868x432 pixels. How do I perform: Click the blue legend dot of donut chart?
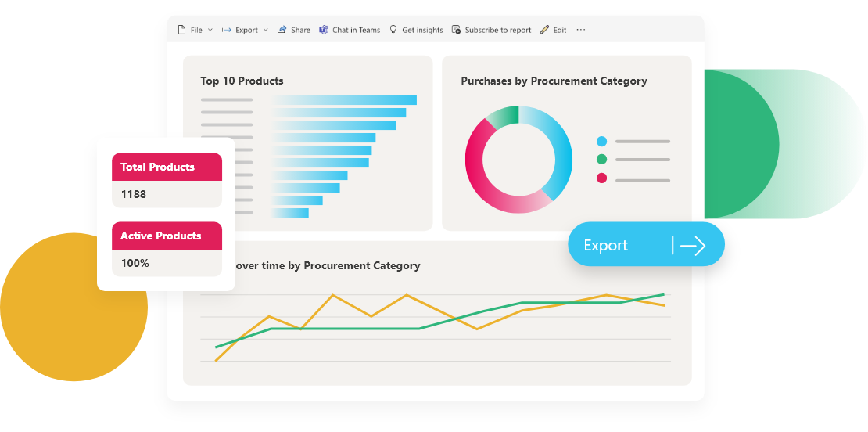(601, 142)
